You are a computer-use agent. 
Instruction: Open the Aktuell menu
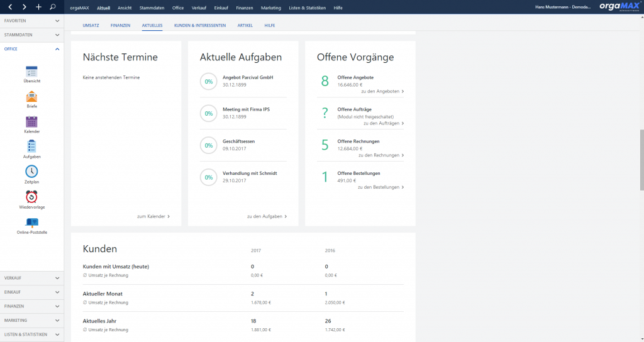click(104, 8)
